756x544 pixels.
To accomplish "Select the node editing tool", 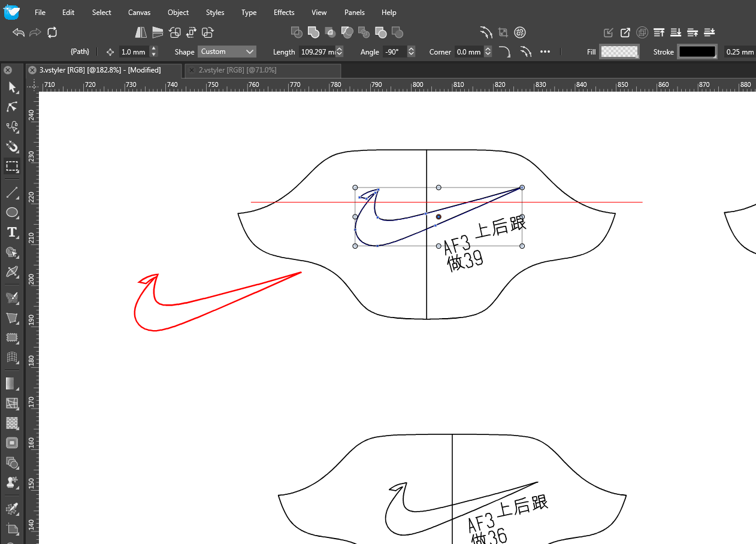I will click(12, 107).
